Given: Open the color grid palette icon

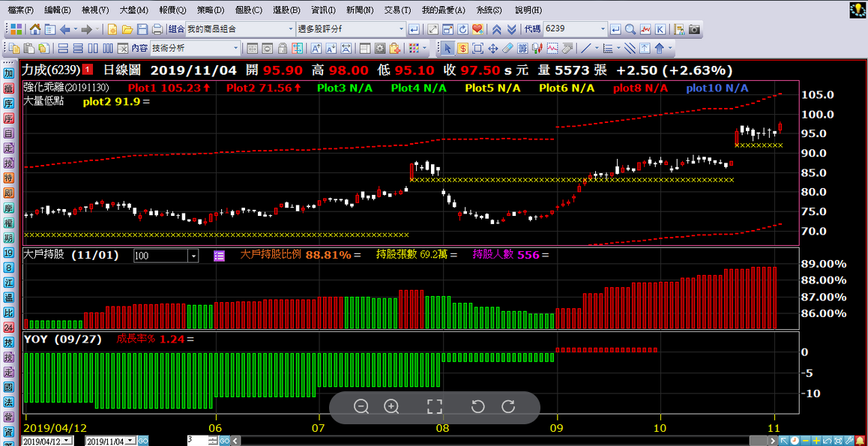Looking at the screenshot, I should pyautogui.click(x=414, y=49).
